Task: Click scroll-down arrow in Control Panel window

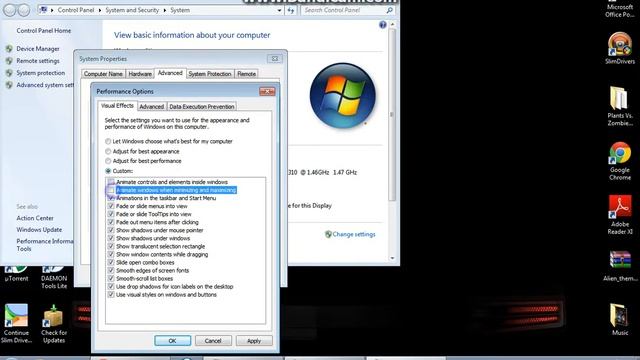Action: tap(392, 258)
